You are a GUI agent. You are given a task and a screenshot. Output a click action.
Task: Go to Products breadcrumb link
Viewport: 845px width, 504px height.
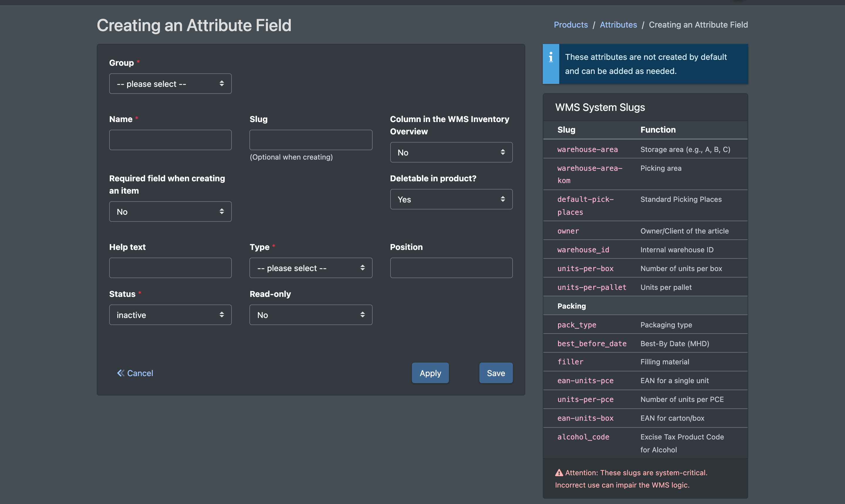(571, 25)
